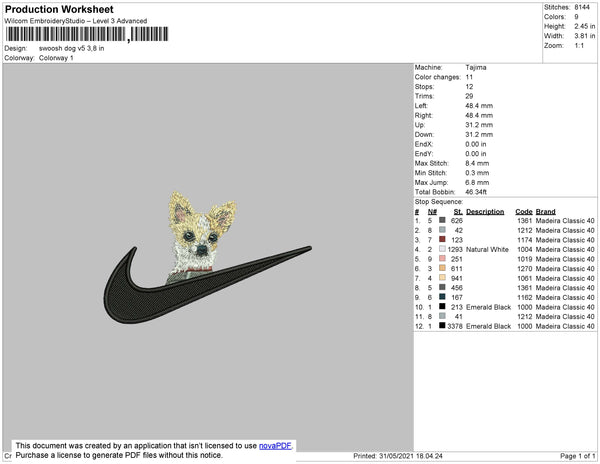Select the black swatch in stop row 12

[442, 326]
